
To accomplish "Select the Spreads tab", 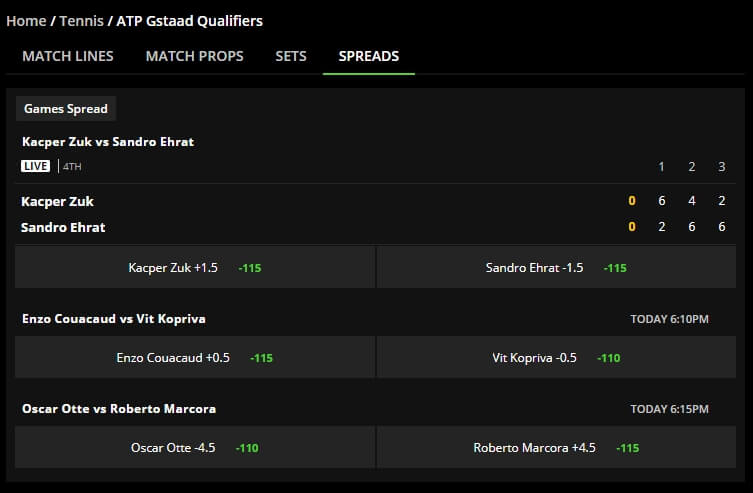I will pyautogui.click(x=369, y=56).
